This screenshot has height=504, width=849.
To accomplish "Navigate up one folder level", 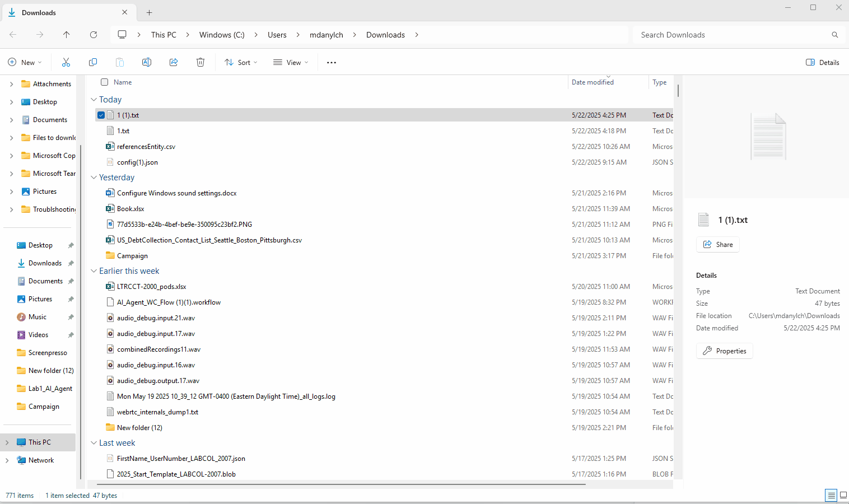I will tap(67, 35).
